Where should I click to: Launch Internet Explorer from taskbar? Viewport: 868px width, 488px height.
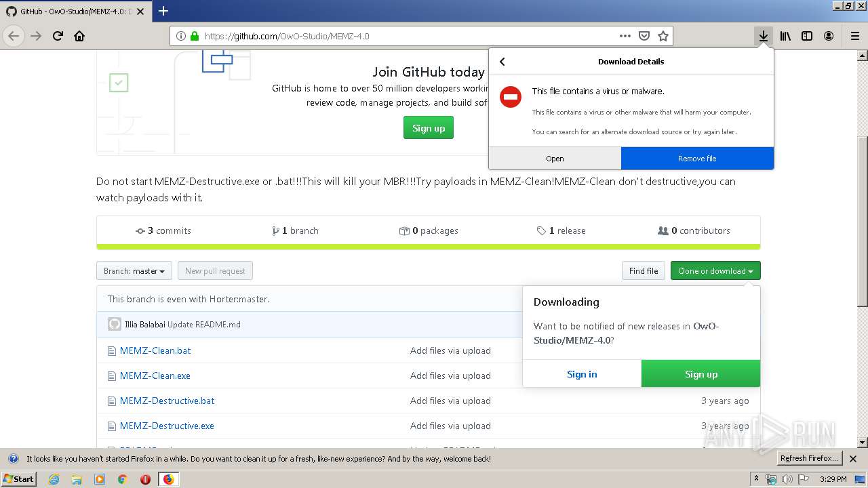54,479
